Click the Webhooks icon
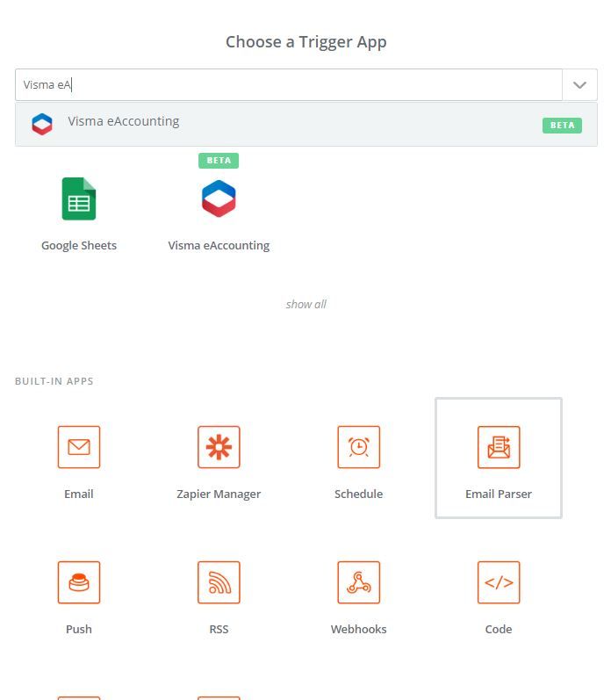The width and height of the screenshot is (611, 700). [x=358, y=582]
